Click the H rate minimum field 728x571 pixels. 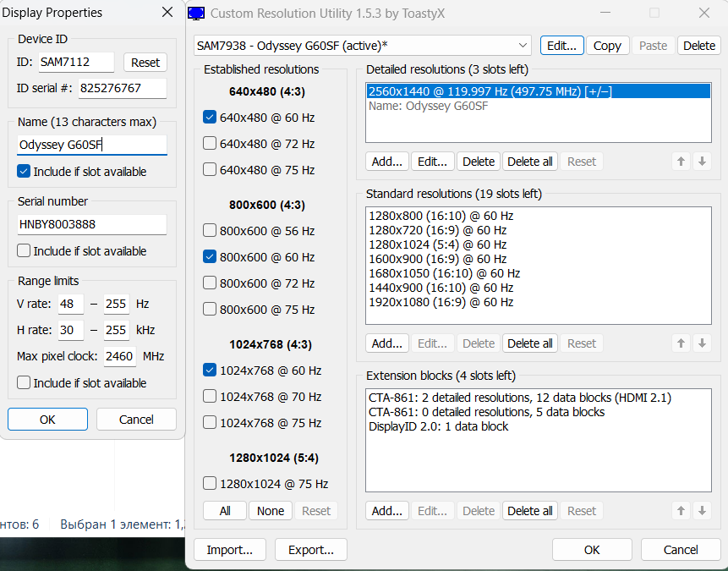coord(71,330)
